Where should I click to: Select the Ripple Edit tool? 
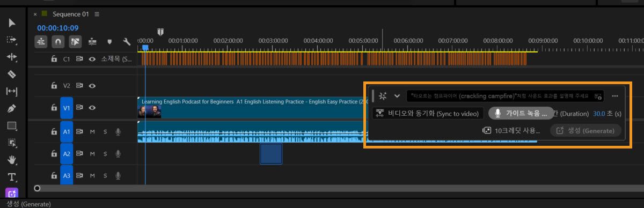(12, 57)
